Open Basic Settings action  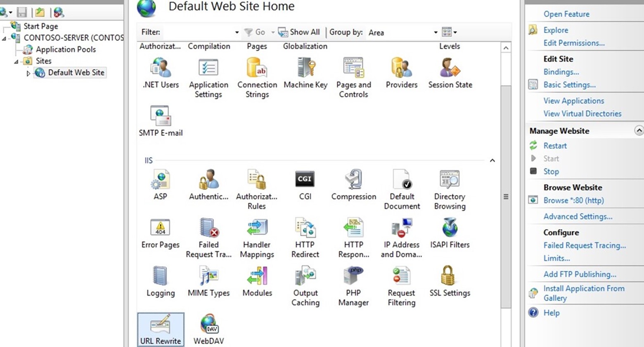[x=569, y=85]
